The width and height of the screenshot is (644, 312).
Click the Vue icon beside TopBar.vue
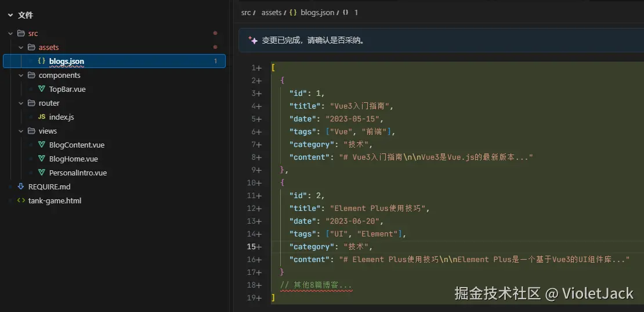tap(42, 89)
